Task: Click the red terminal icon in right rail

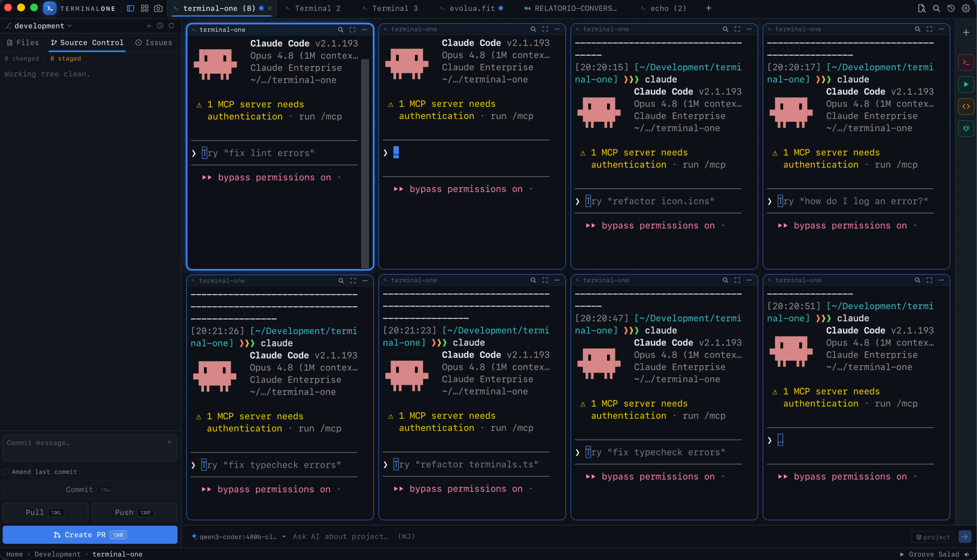Action: pos(966,62)
